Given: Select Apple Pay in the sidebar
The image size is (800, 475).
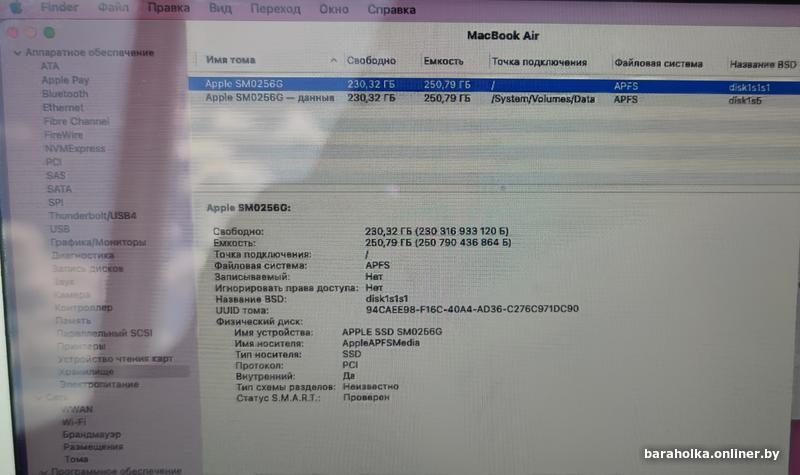Looking at the screenshot, I should [65, 80].
